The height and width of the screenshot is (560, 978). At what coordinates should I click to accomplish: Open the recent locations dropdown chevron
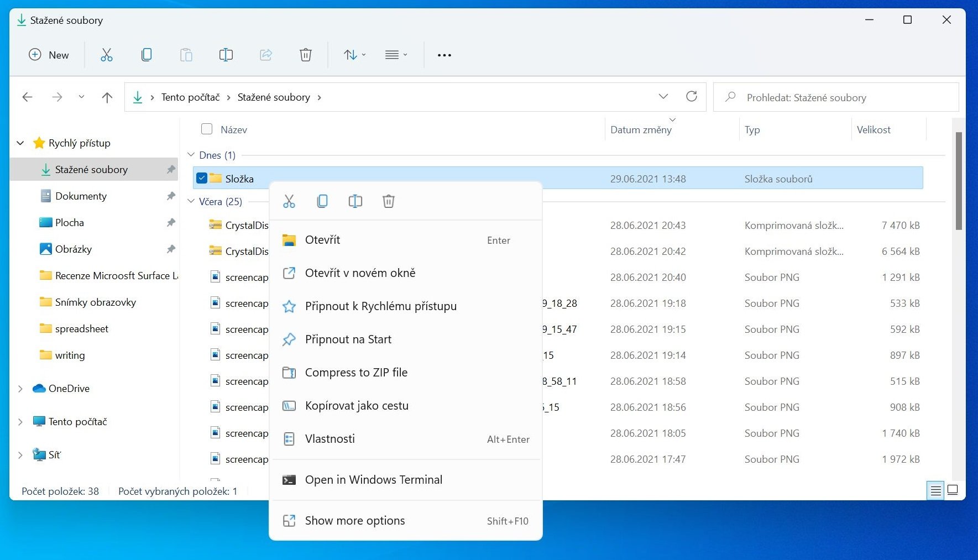(x=81, y=97)
